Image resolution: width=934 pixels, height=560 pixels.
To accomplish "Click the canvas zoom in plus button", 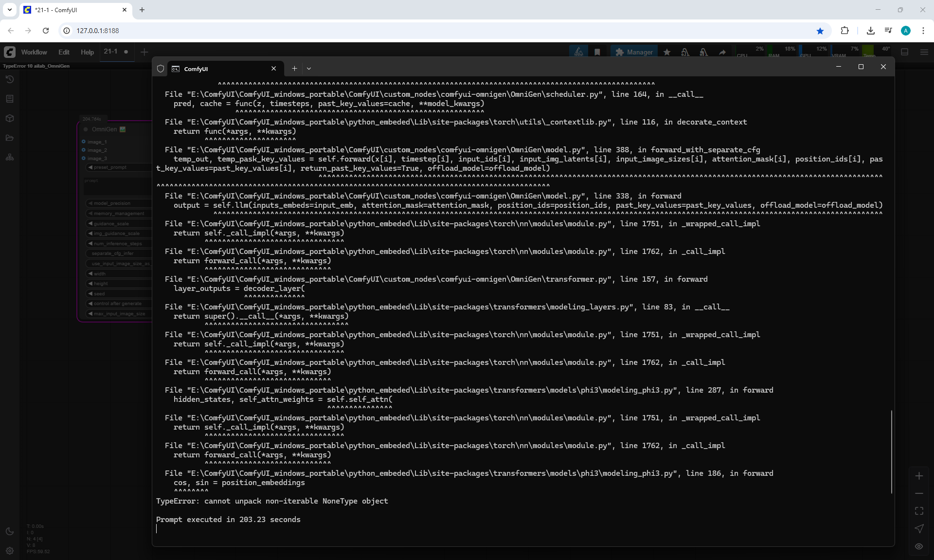I will 919,476.
